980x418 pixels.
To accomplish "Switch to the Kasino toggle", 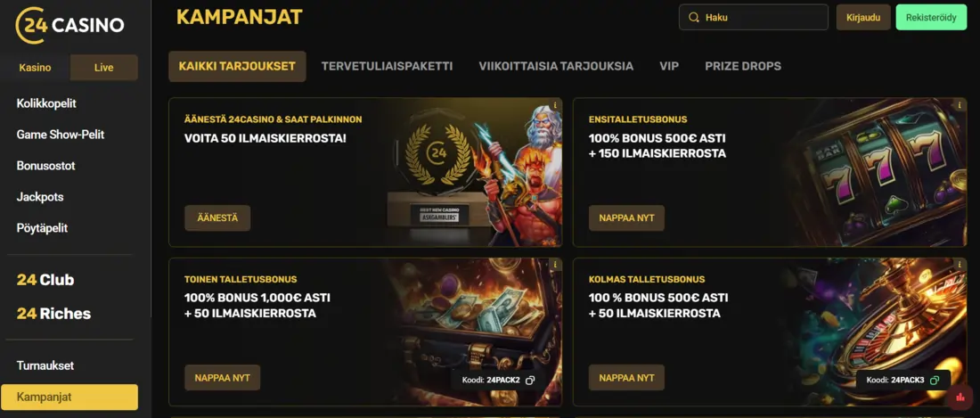I will [35, 68].
